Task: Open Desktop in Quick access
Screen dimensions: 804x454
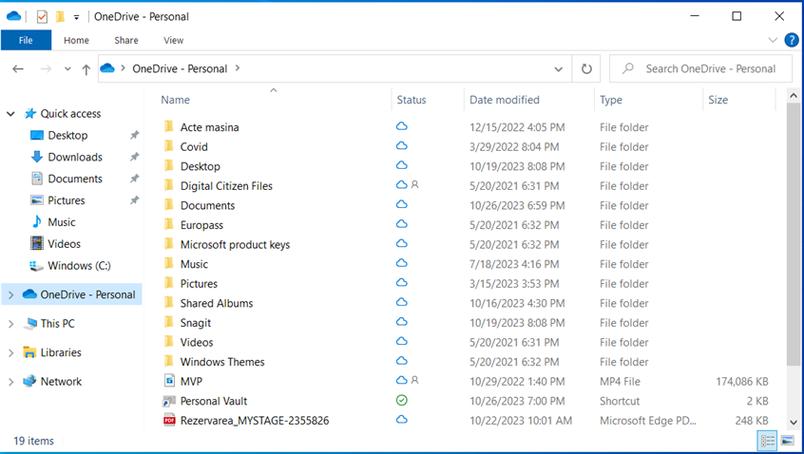Action: point(67,135)
